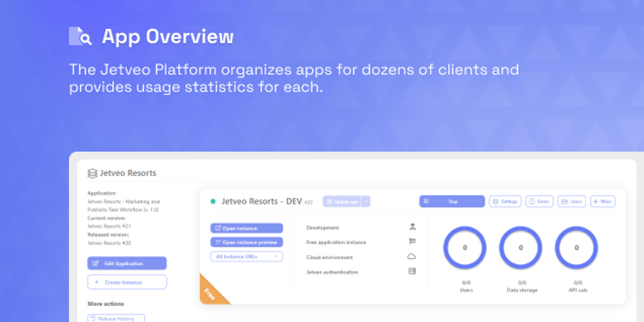
Task: Click the Jetveo Resorts heading text
Action: pos(128,174)
